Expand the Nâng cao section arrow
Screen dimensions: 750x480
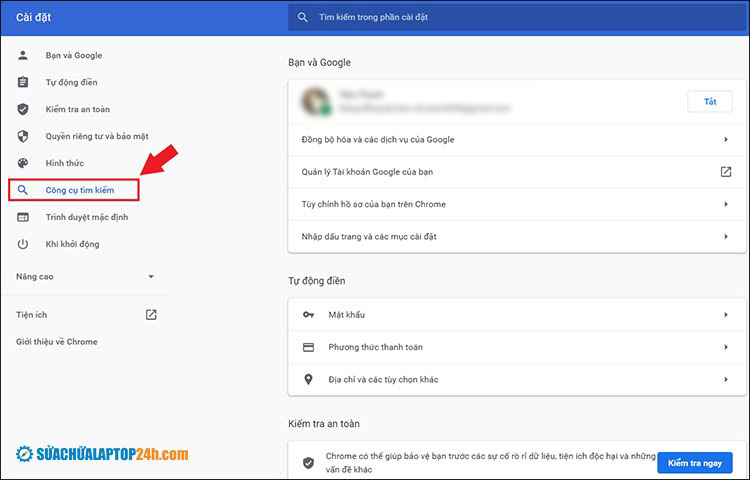151,276
